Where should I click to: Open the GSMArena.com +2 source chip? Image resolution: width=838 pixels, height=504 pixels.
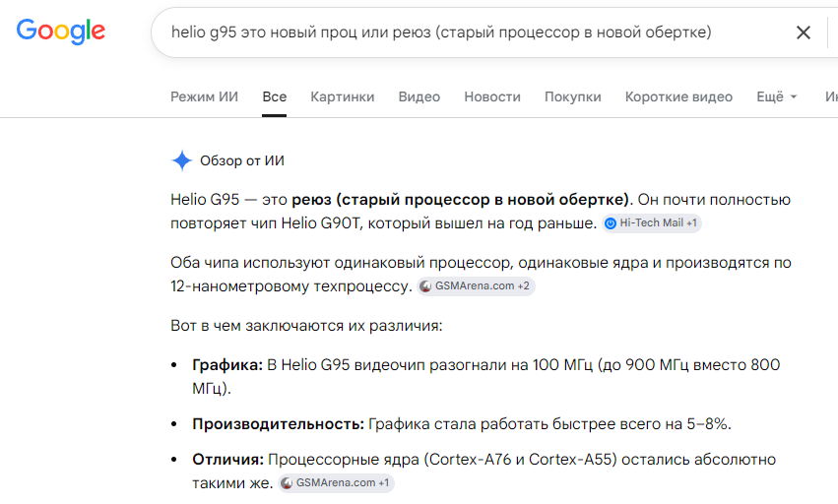pos(476,285)
